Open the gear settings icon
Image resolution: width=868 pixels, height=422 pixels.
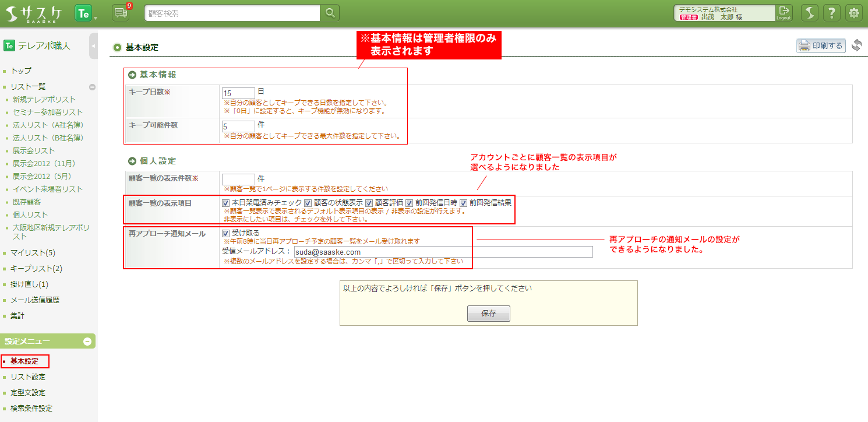coord(854,13)
